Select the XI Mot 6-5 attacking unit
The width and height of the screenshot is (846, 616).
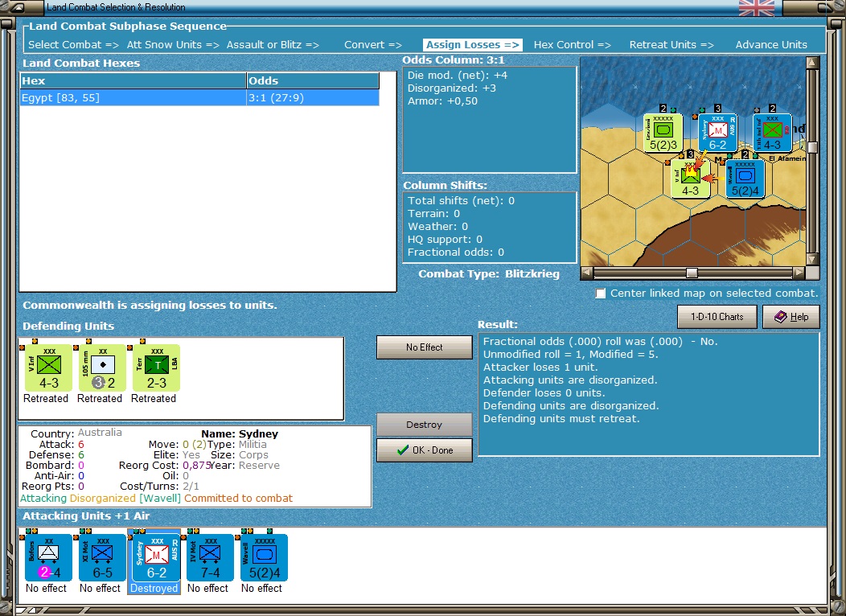click(x=102, y=558)
